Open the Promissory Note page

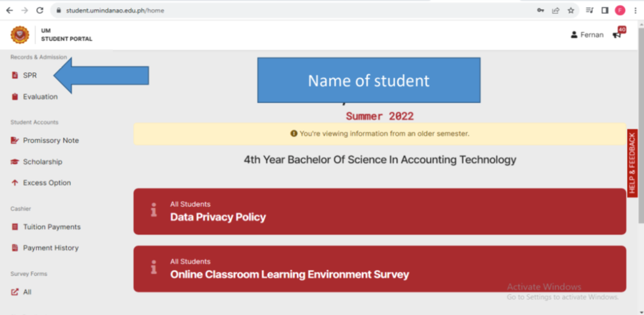45,140
